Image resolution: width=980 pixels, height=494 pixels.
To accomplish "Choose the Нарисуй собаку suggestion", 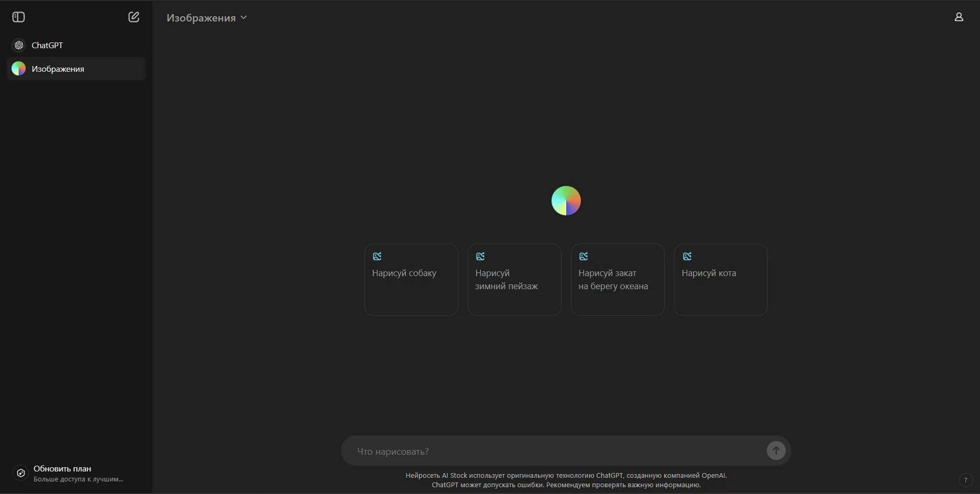I will [x=411, y=280].
